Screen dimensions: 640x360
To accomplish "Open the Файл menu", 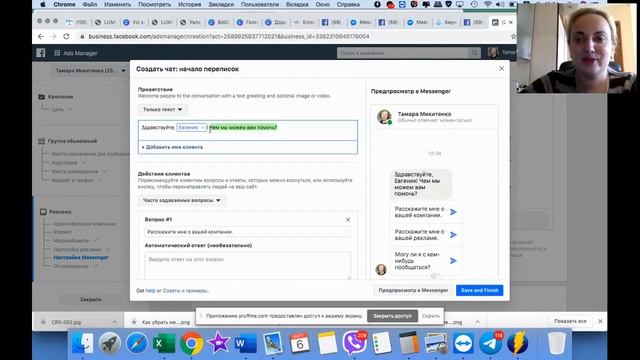I will pyautogui.click(x=90, y=4).
